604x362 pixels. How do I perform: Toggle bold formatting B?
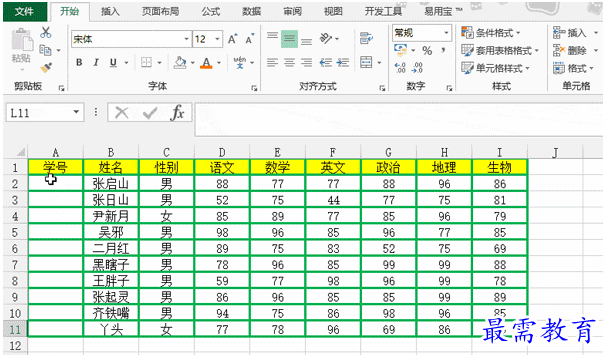tap(79, 62)
